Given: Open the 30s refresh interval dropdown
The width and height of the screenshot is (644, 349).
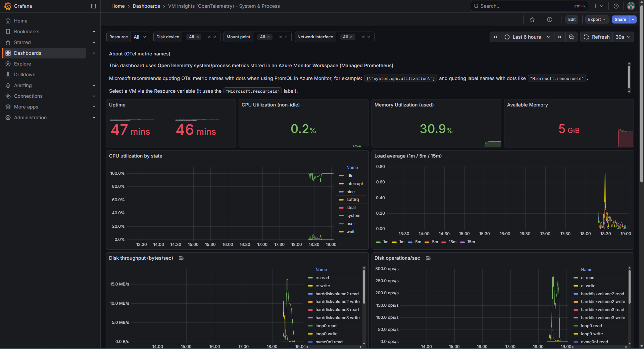Looking at the screenshot, I should point(623,37).
